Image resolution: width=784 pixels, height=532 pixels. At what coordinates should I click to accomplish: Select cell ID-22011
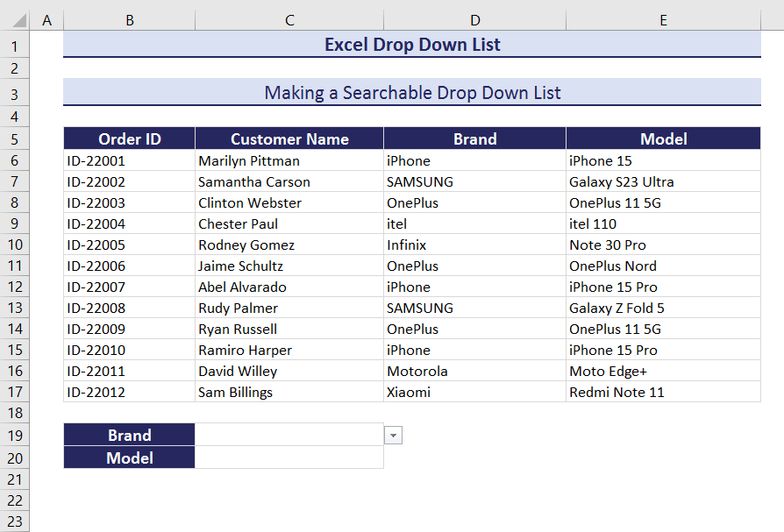[x=130, y=370]
